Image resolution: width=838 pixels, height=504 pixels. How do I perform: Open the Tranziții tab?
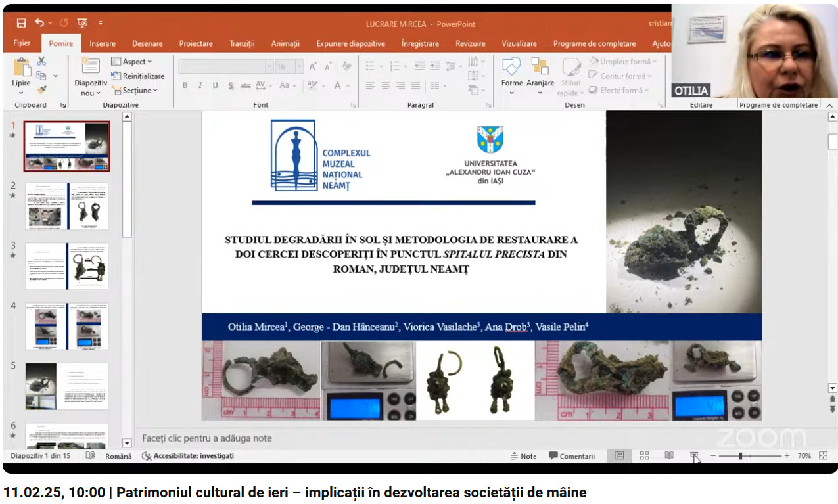click(242, 43)
